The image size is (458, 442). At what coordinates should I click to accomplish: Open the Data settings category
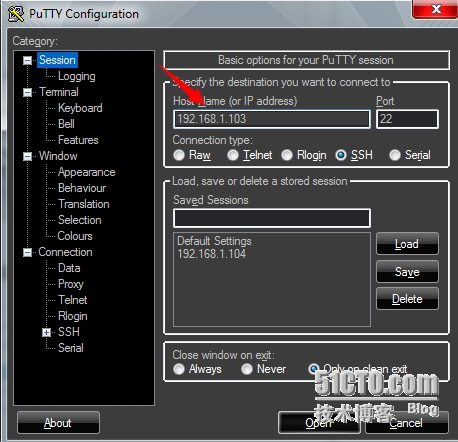pyautogui.click(x=69, y=268)
